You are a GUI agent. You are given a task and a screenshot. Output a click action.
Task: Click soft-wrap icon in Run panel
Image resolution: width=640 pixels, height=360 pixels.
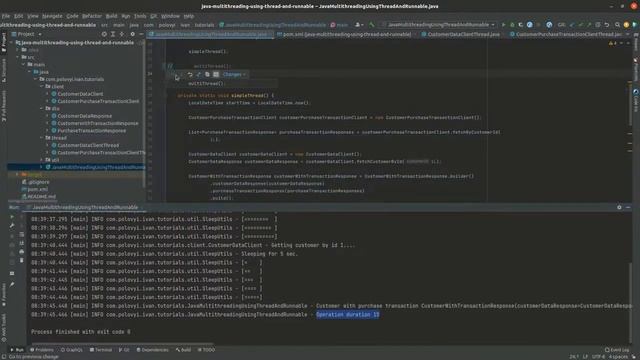click(x=22, y=234)
